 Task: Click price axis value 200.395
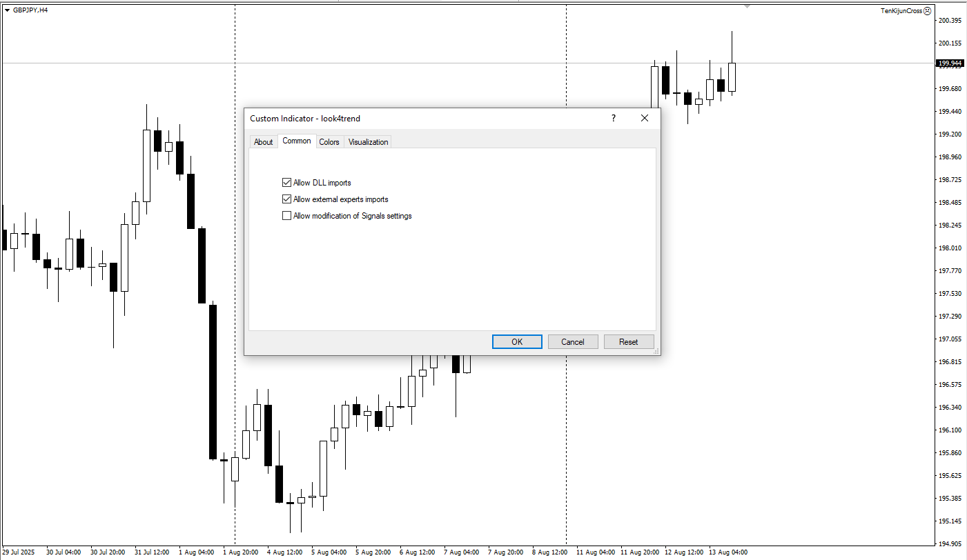950,21
